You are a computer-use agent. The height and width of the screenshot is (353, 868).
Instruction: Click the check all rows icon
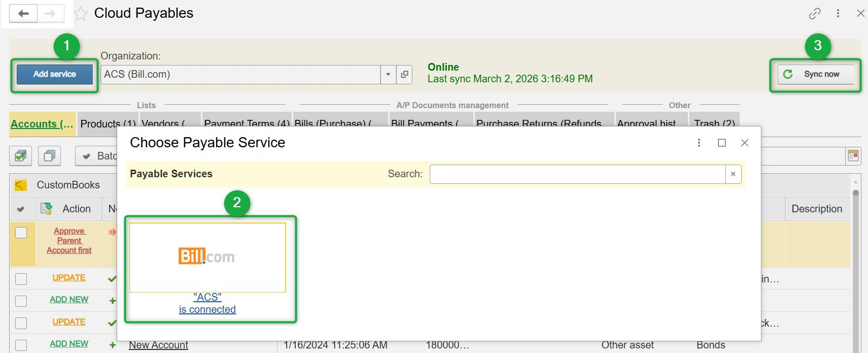click(x=20, y=156)
